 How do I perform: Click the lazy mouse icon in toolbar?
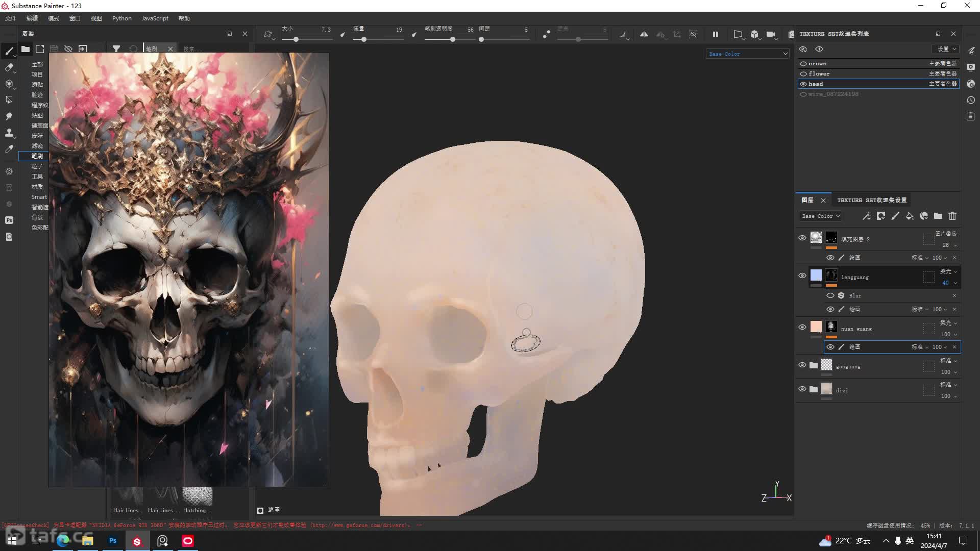point(546,34)
